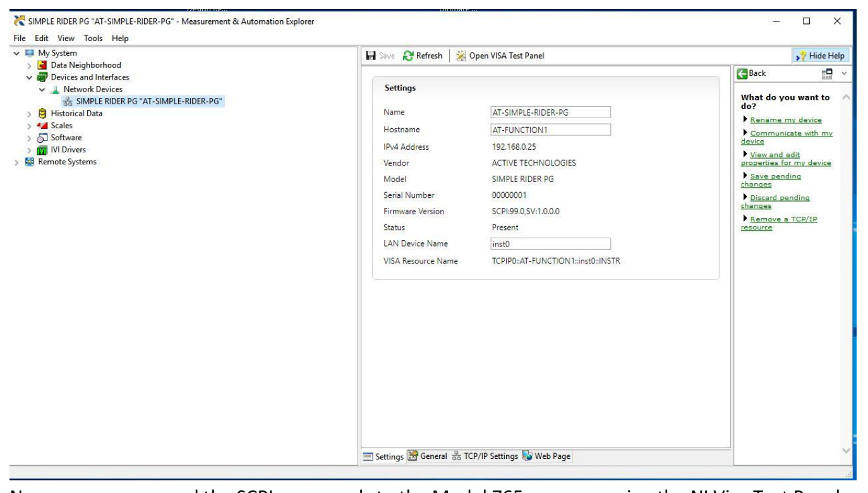Select Historical Data in tree
This screenshot has width=868, height=493.
point(76,114)
